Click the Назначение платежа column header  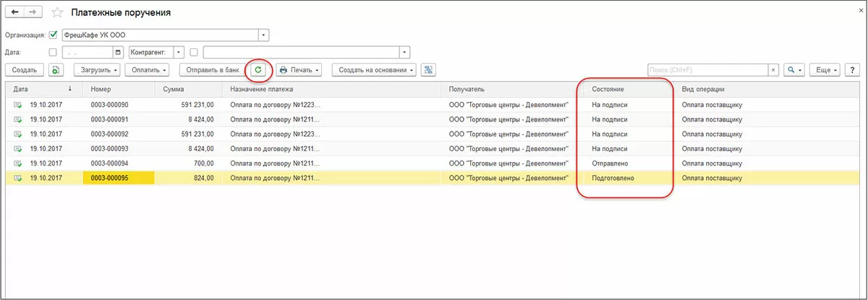[331, 90]
